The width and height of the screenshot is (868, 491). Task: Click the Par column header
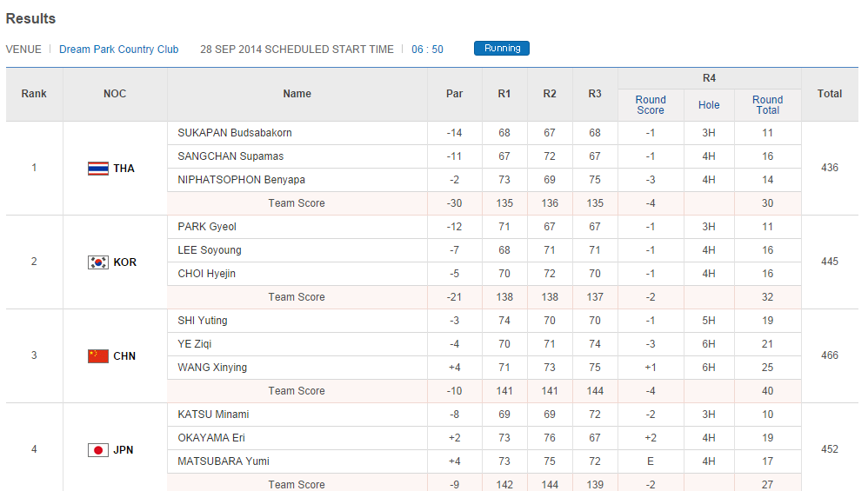454,94
